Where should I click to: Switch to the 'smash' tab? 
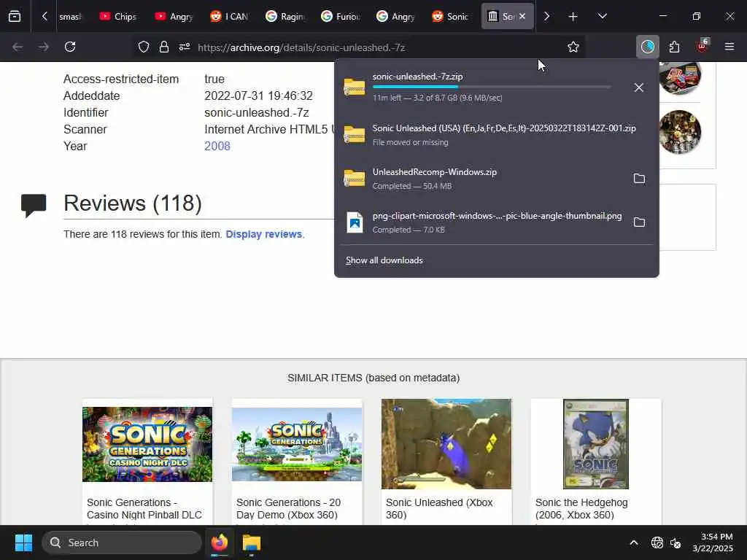pyautogui.click(x=69, y=17)
